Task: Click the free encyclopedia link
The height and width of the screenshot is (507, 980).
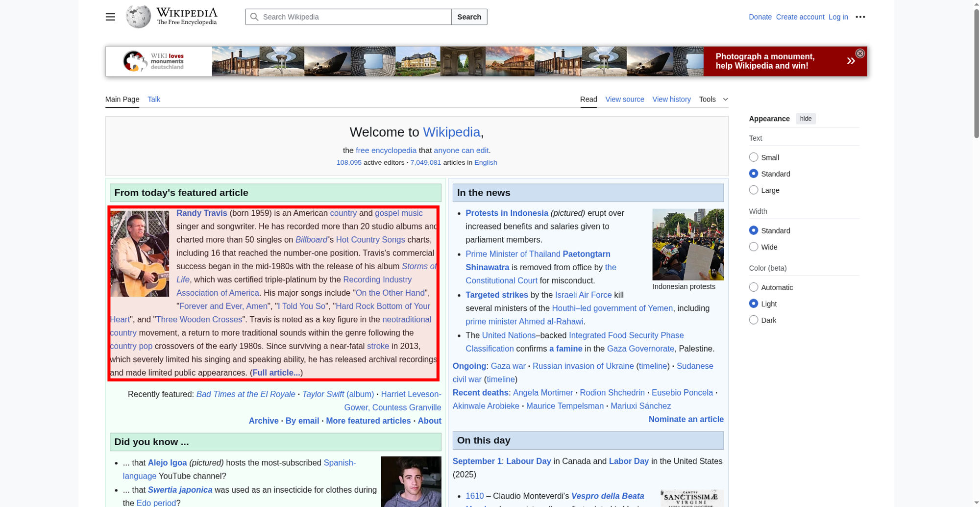Action: (386, 151)
